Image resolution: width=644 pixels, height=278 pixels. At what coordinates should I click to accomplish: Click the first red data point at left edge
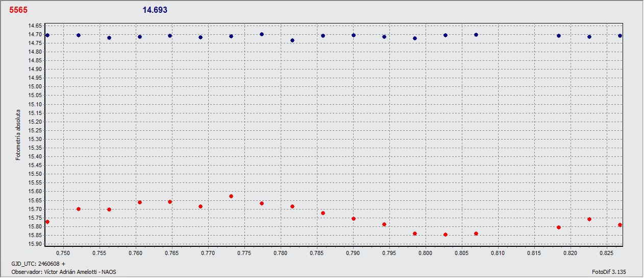[x=47, y=222]
